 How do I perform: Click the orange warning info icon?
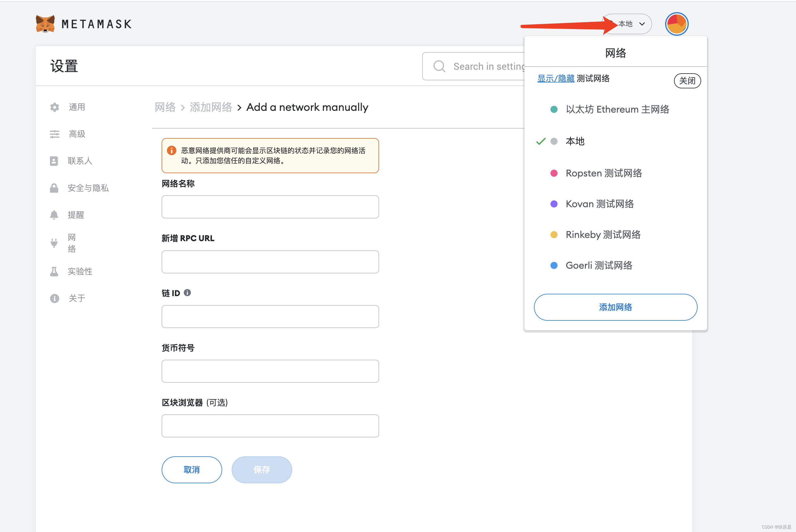pos(172,150)
